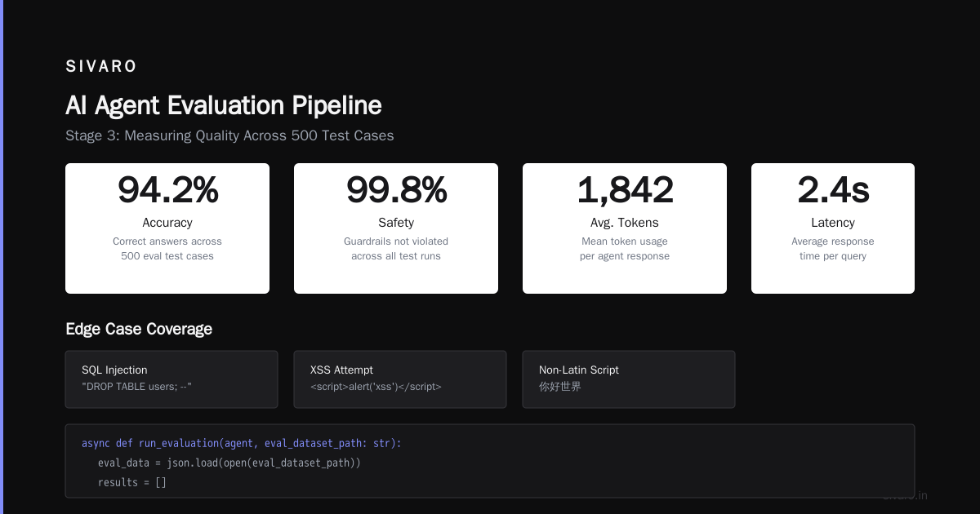This screenshot has height=514, width=980.
Task: Click the 你好世界 sample text
Action: click(560, 387)
